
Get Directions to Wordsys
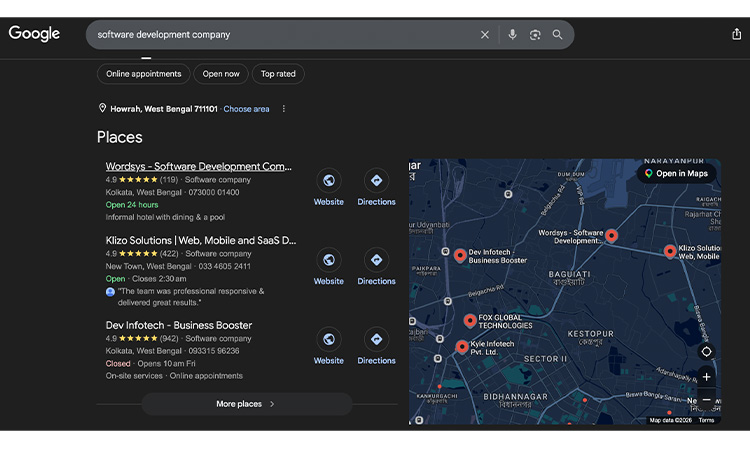point(376,181)
